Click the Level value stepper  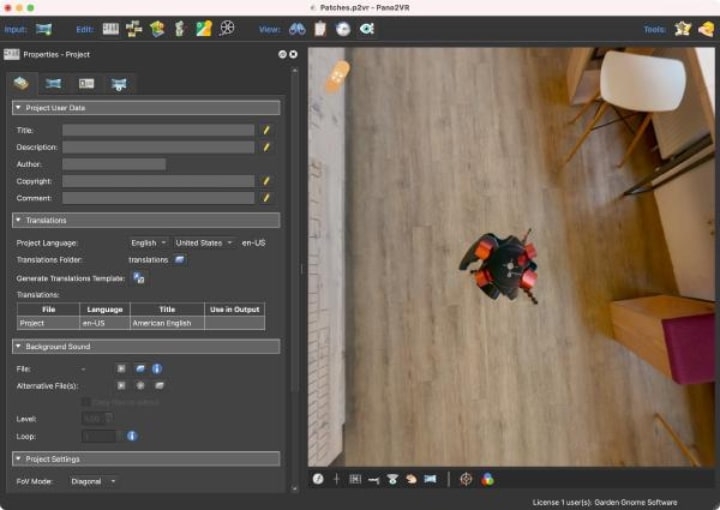pyautogui.click(x=109, y=419)
